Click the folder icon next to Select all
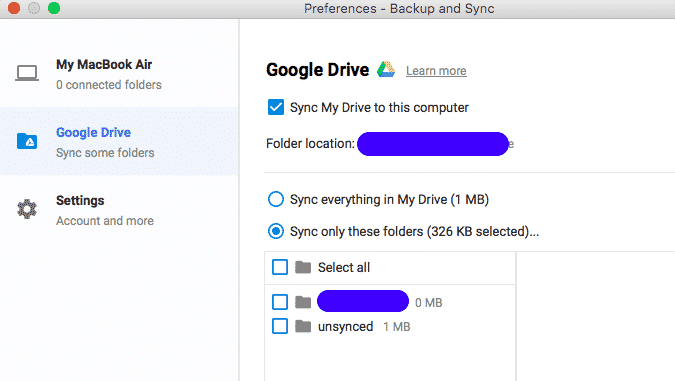 [303, 267]
